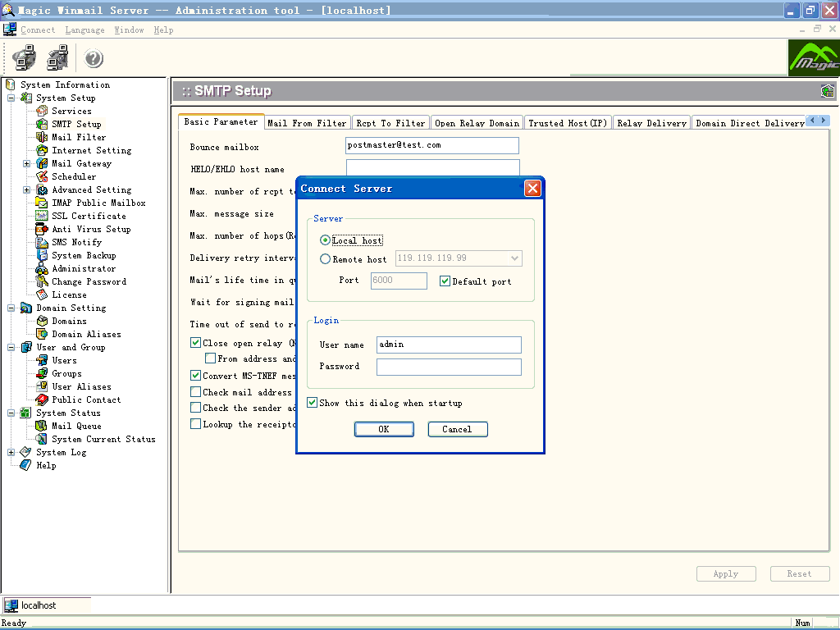The image size is (840, 630).
Task: Click OK in Connect Server dialog
Action: coord(384,429)
